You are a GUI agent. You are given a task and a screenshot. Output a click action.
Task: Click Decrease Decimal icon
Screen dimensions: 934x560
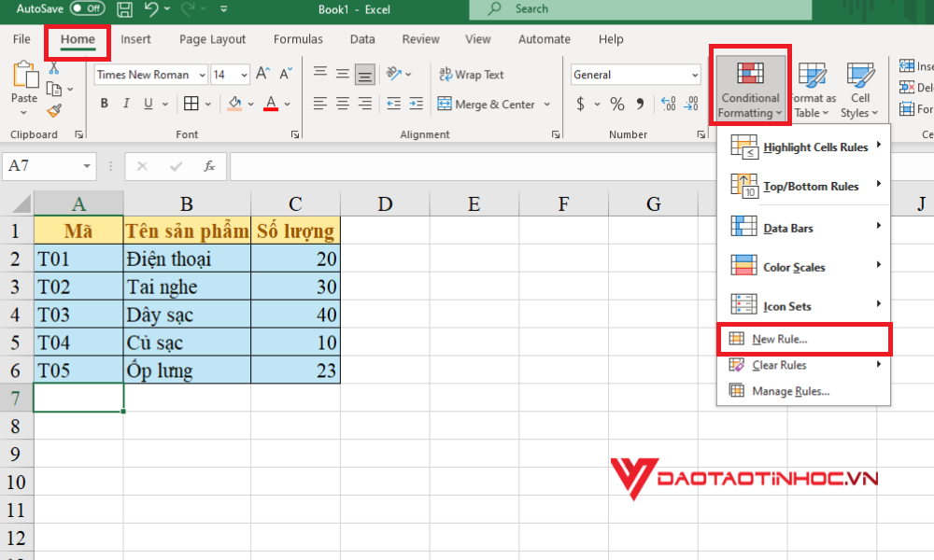pyautogui.click(x=691, y=105)
